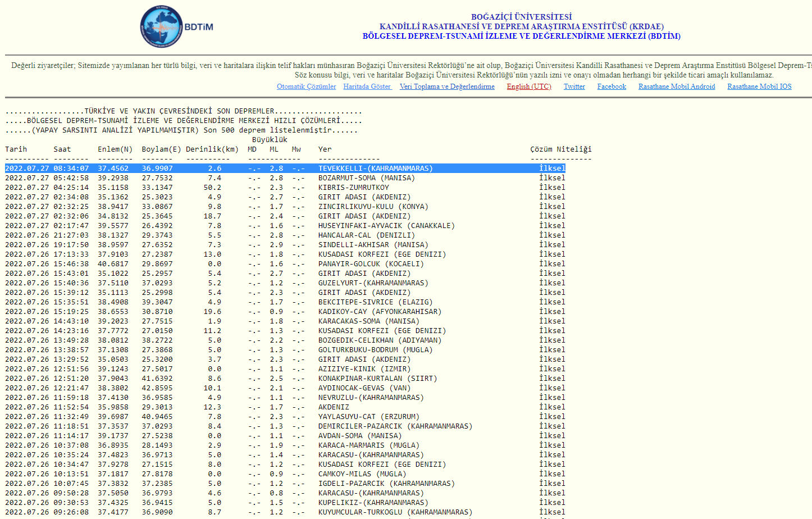Open the Haritada Göster link

[367, 86]
